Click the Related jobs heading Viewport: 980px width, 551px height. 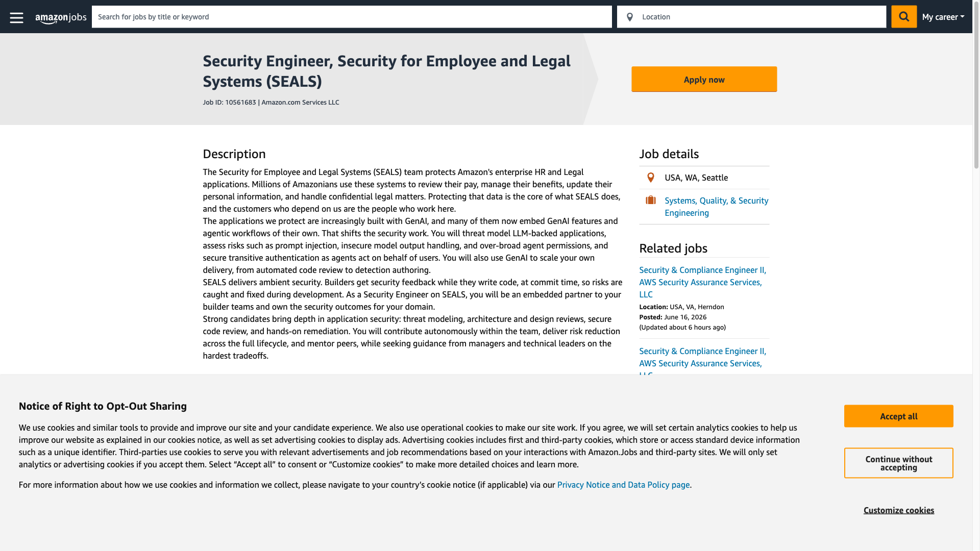point(673,248)
